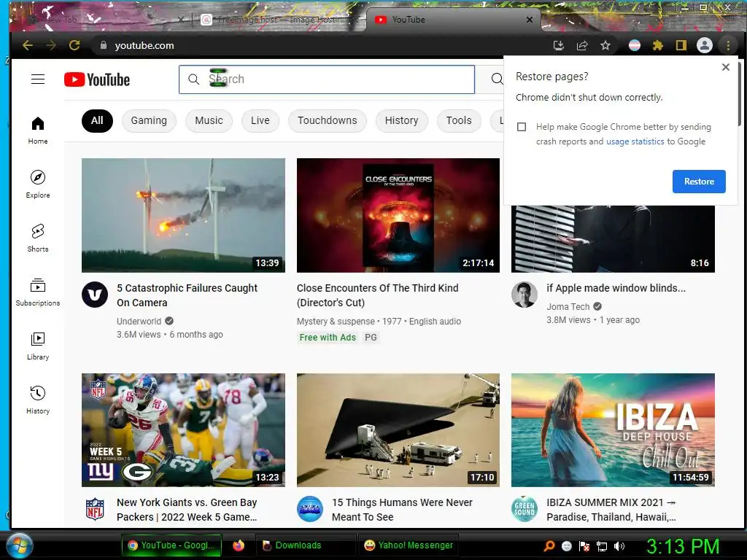Click the Underworld channel name
Image resolution: width=747 pixels, height=560 pixels.
pyautogui.click(x=139, y=321)
